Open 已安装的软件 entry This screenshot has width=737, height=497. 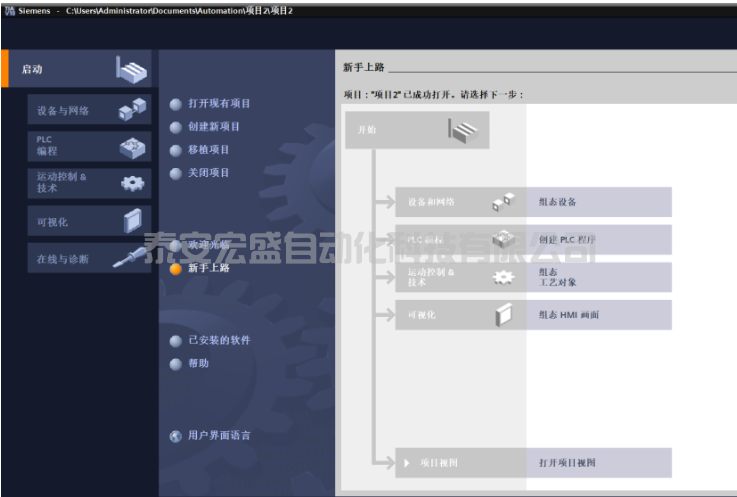pos(218,340)
